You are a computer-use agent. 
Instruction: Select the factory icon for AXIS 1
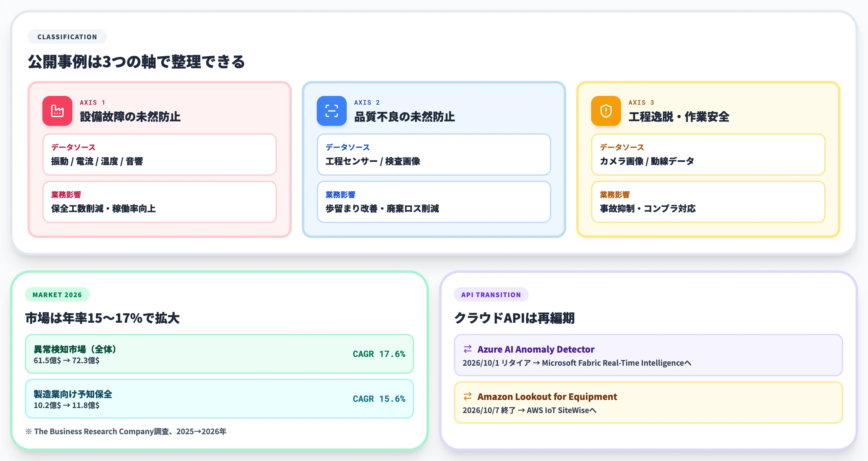tap(57, 111)
